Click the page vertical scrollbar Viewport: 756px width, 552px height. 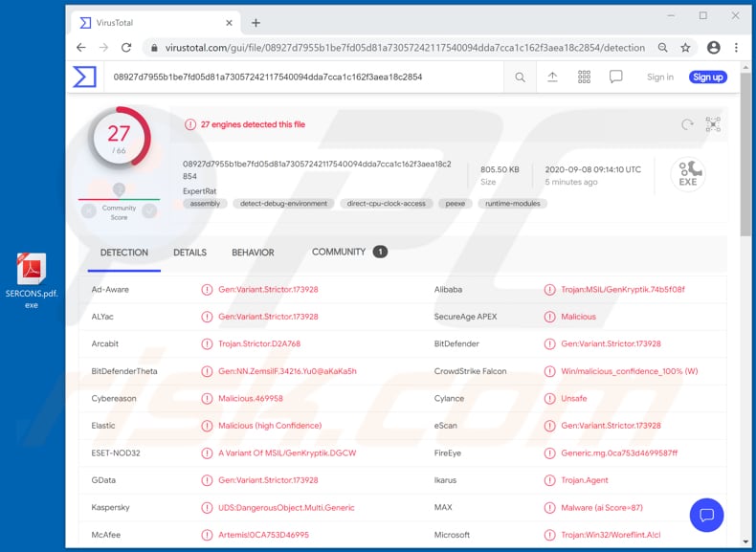[x=745, y=154]
